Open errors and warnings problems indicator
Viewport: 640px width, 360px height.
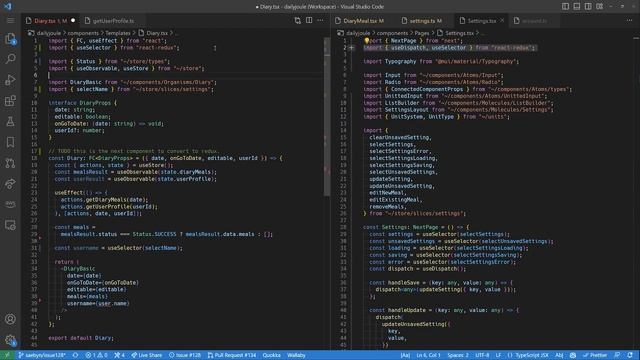tap(96, 355)
